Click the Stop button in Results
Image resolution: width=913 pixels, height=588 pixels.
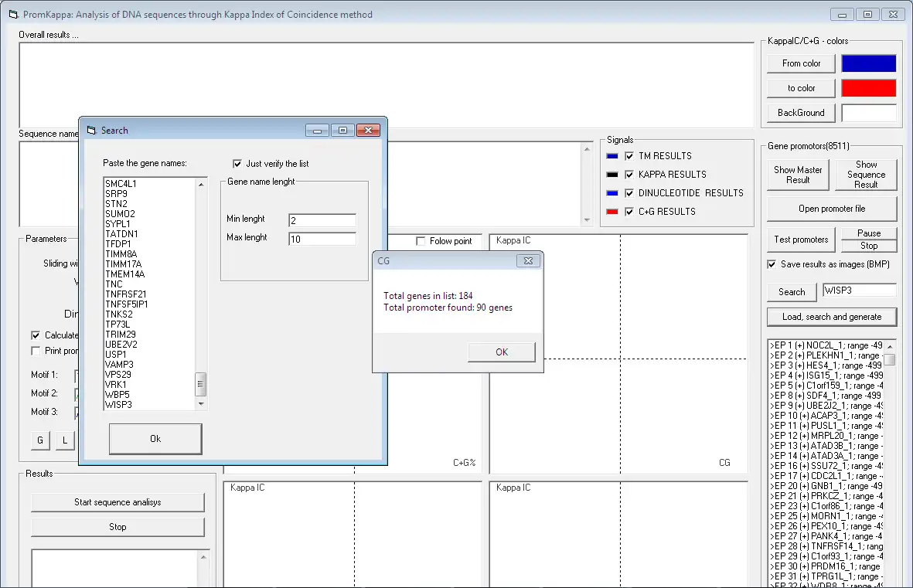pos(118,527)
